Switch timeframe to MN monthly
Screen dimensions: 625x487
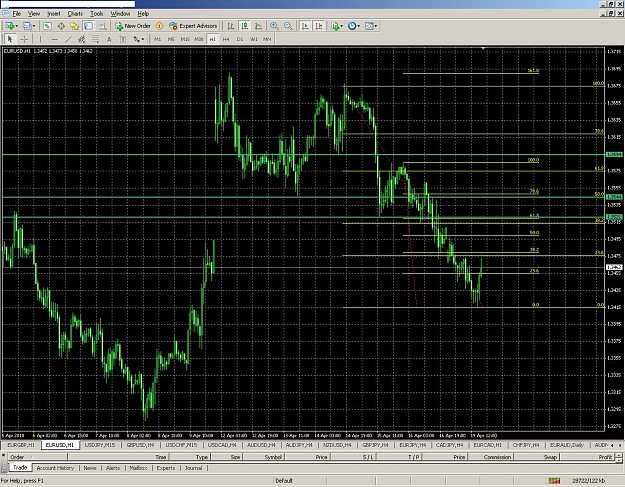267,39
